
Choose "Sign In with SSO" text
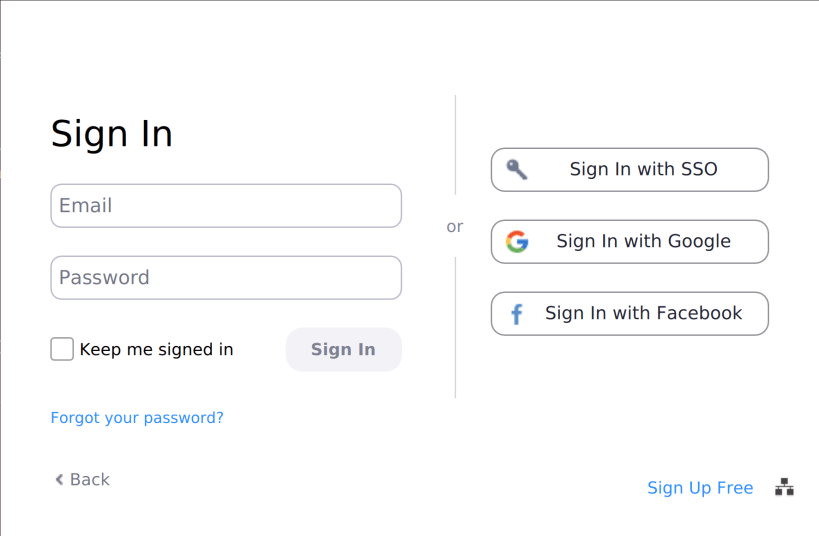[643, 169]
